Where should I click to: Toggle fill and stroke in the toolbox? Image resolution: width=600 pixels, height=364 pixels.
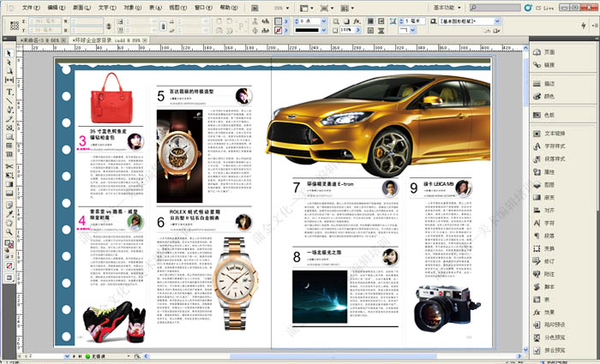point(9,244)
